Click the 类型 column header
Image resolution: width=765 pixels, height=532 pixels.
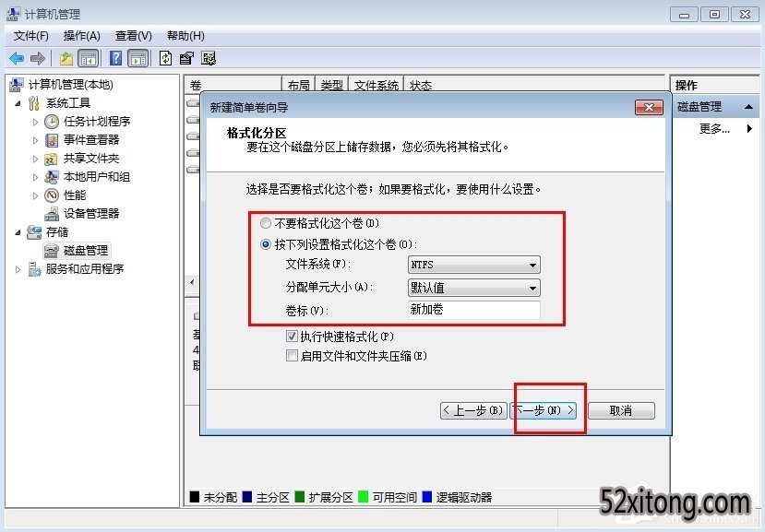332,86
